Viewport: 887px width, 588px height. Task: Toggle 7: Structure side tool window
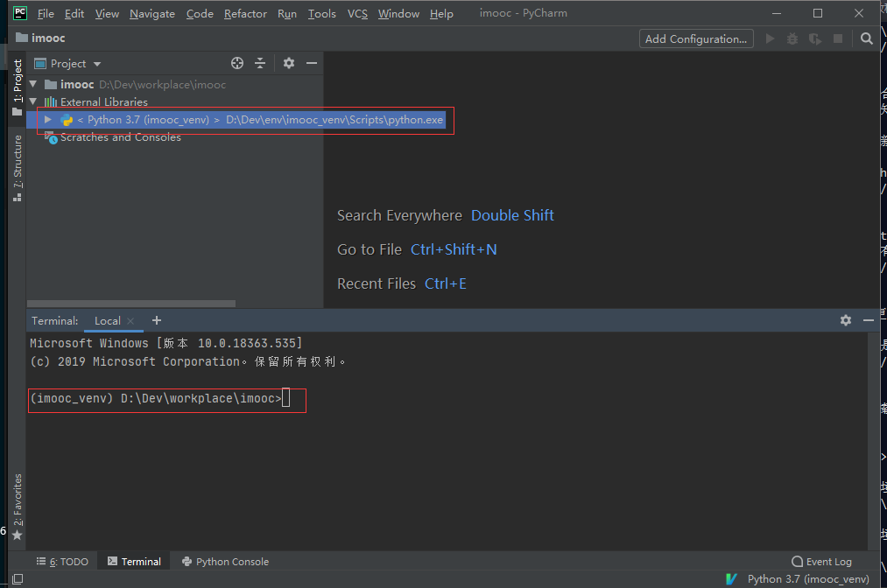point(17,168)
